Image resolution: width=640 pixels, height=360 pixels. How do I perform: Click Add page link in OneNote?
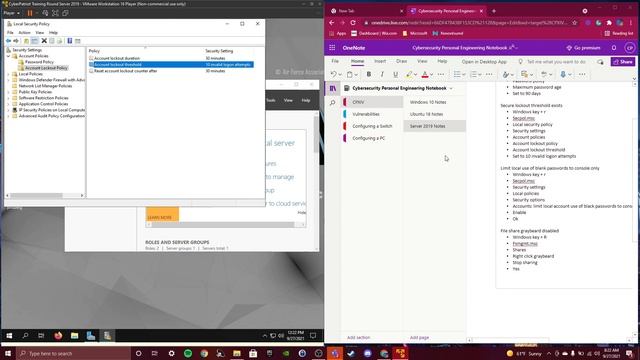pos(419,338)
